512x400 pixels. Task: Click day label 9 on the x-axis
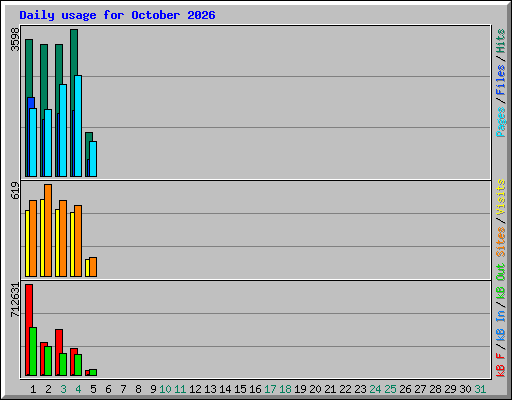pos(153,389)
